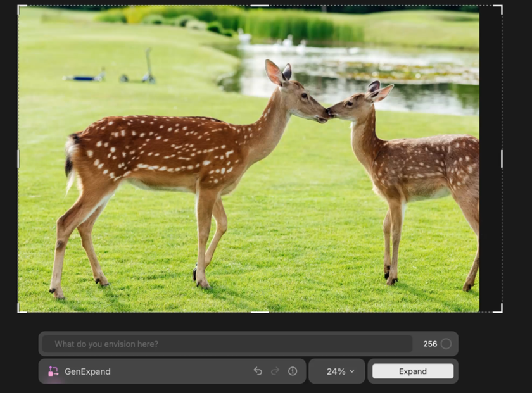Undo the last expansion action
532x393 pixels.
[259, 371]
